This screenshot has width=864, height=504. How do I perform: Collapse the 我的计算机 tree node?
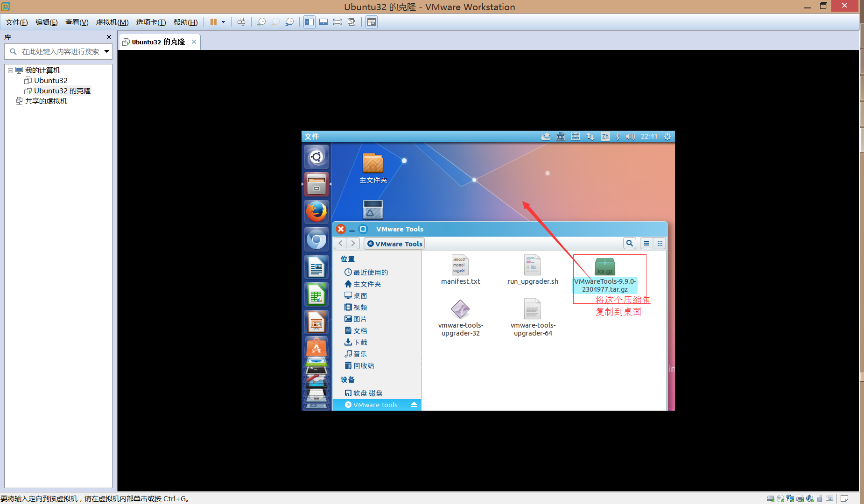coord(10,70)
